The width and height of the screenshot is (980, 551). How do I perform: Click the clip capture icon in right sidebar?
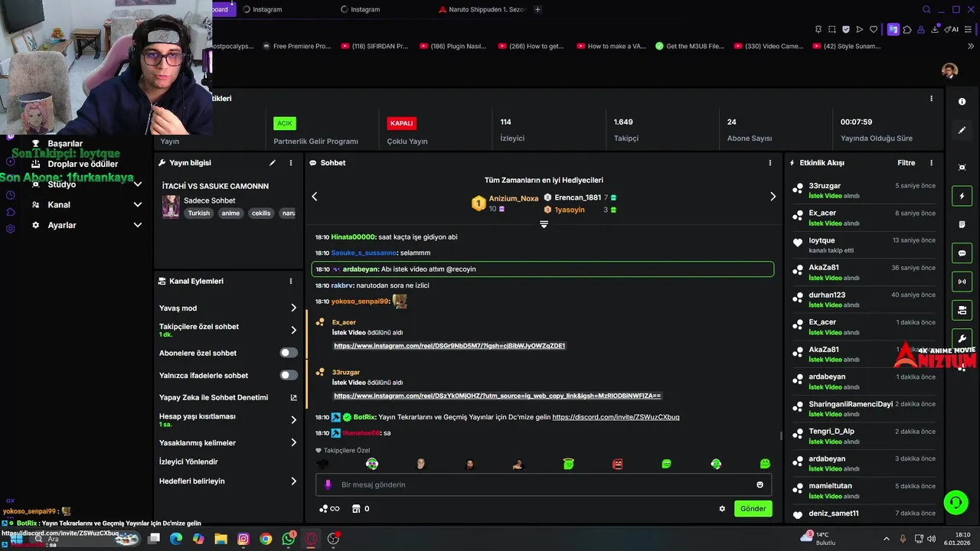tap(962, 167)
